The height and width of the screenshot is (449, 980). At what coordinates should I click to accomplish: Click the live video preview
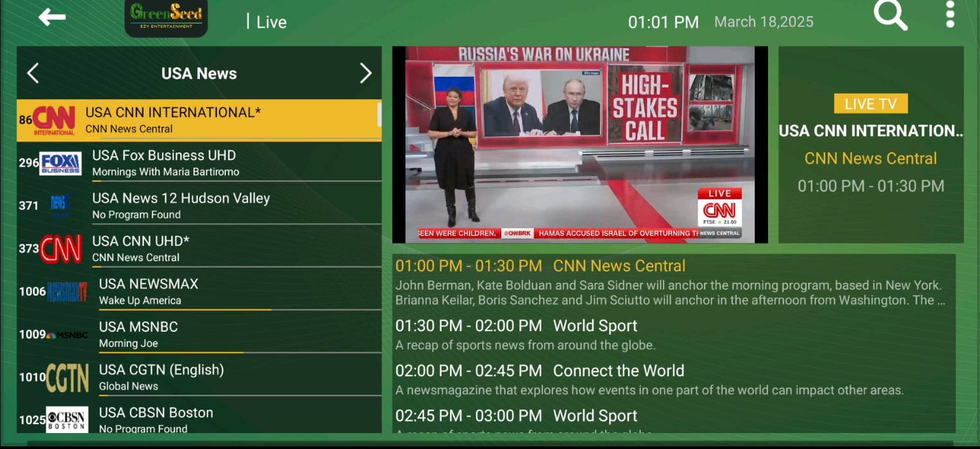579,145
